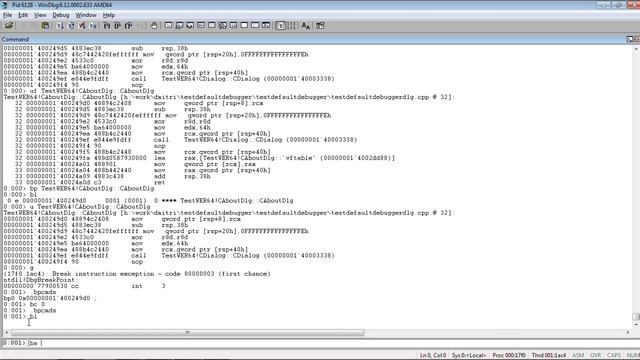Click the OVR indicator in status bar
The width and height of the screenshot is (640, 360).
point(596,356)
